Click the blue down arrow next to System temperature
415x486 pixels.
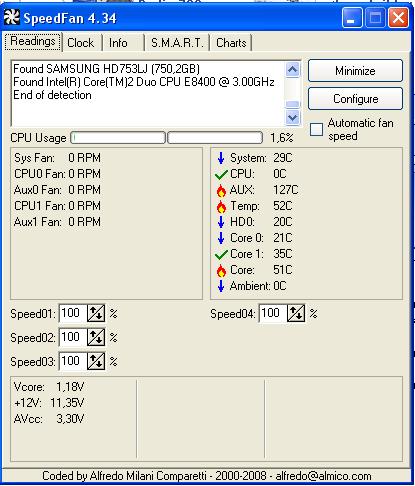(x=221, y=158)
